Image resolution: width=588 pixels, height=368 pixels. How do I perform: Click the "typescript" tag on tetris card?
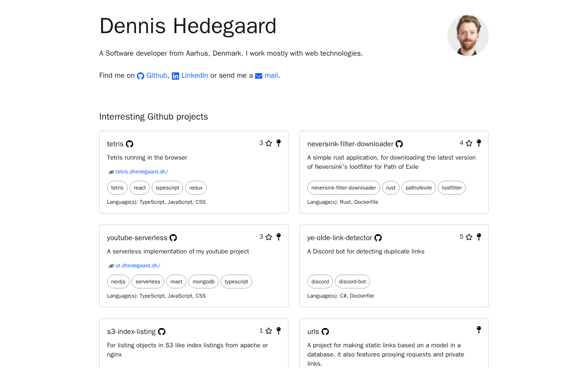(167, 188)
